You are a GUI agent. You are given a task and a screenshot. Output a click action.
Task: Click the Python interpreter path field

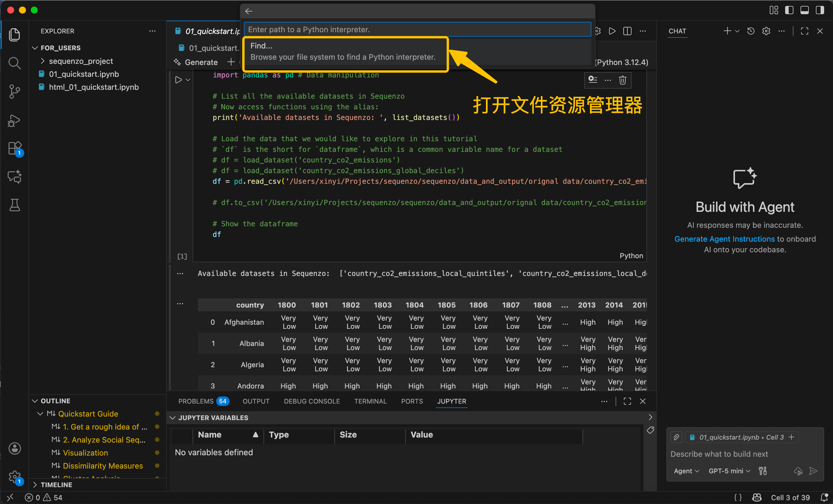point(417,30)
